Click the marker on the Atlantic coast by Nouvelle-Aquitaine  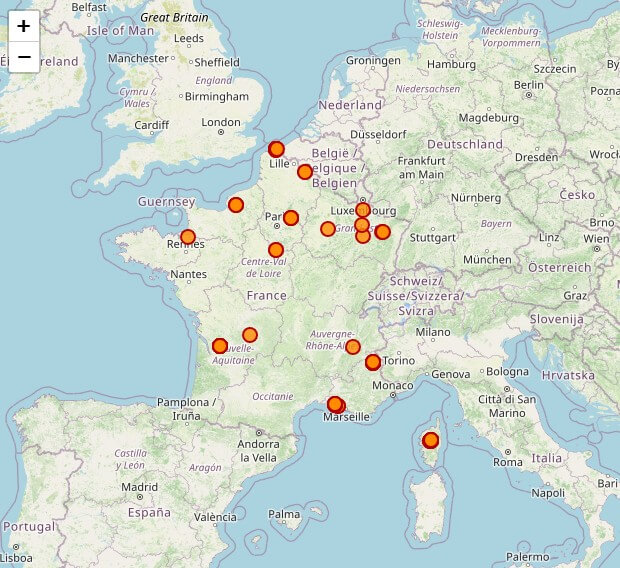220,346
